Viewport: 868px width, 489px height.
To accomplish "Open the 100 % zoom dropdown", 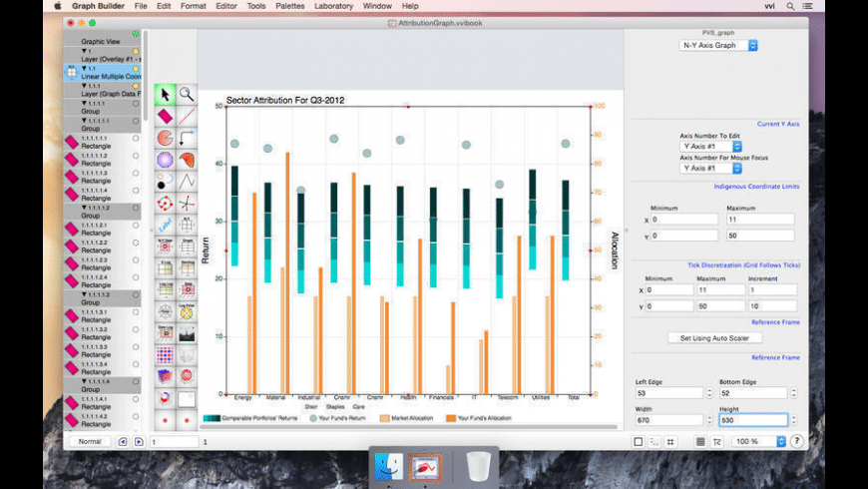I will (759, 441).
